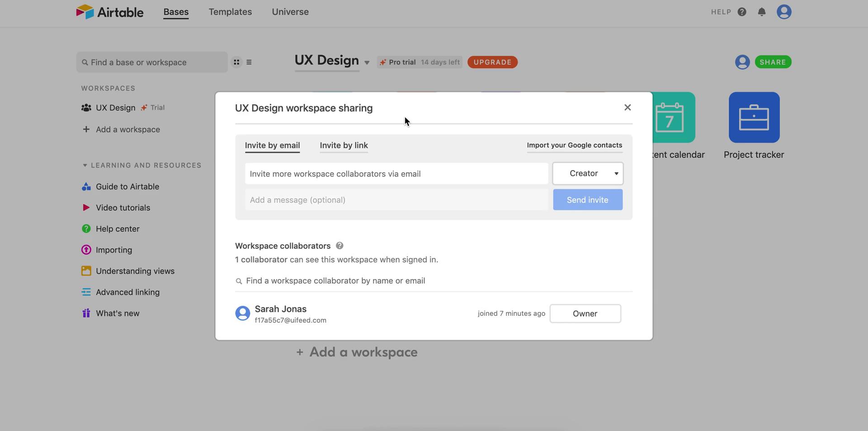Click the Sarah Jonas collaborator name
This screenshot has height=431, width=868.
coord(281,309)
